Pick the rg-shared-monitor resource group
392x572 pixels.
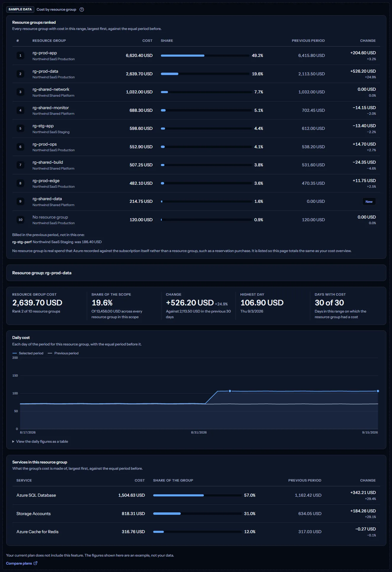[x=51, y=108]
